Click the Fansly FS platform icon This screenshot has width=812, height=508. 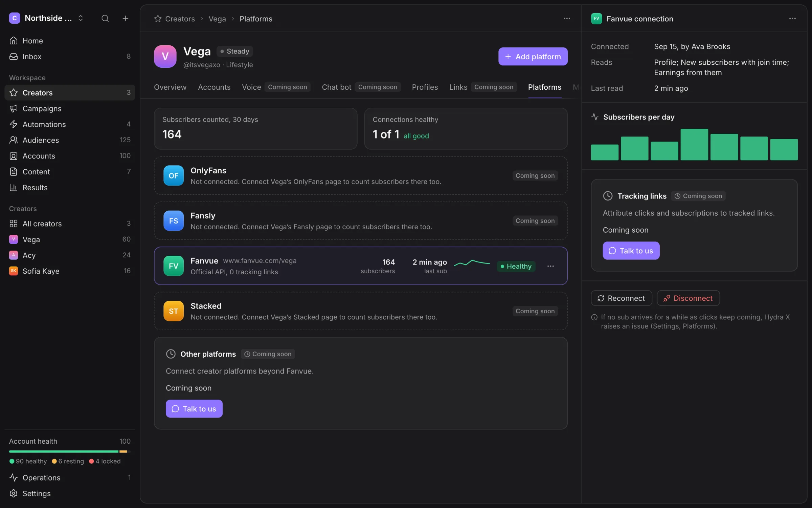(174, 220)
